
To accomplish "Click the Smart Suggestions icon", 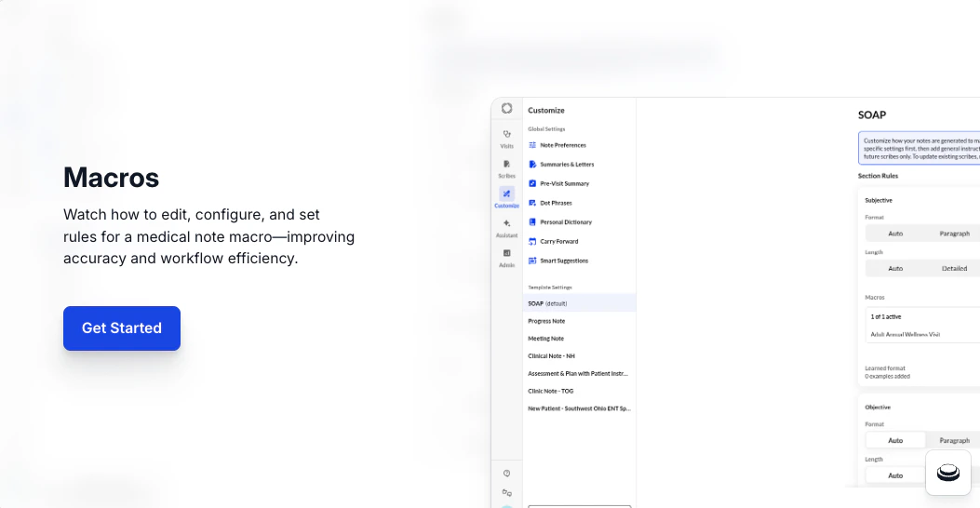I will coord(532,261).
